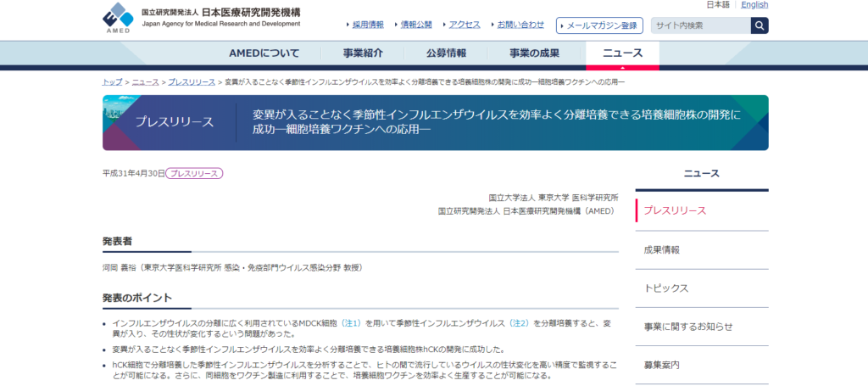Click the AMED logo icon
This screenshot has height=386, width=868.
click(x=118, y=19)
